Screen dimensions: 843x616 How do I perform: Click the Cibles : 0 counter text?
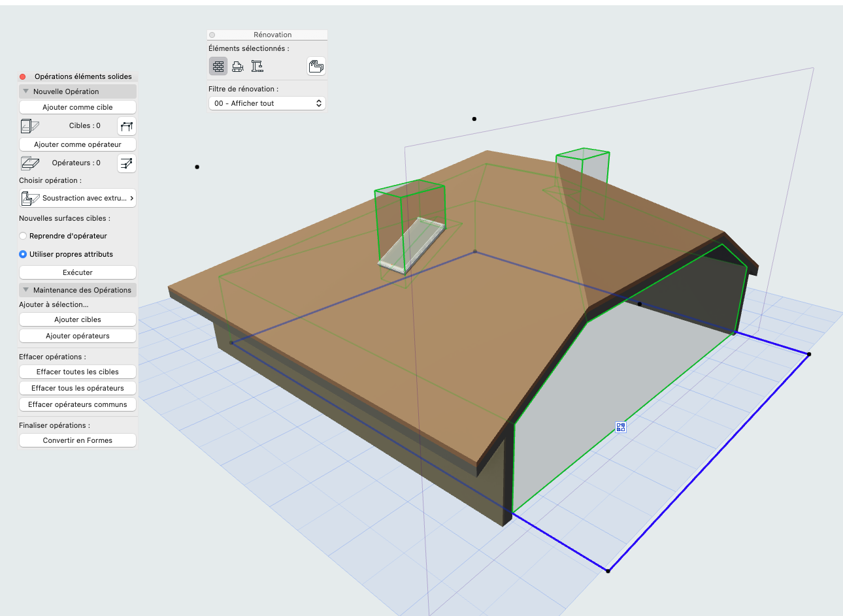[x=85, y=125]
